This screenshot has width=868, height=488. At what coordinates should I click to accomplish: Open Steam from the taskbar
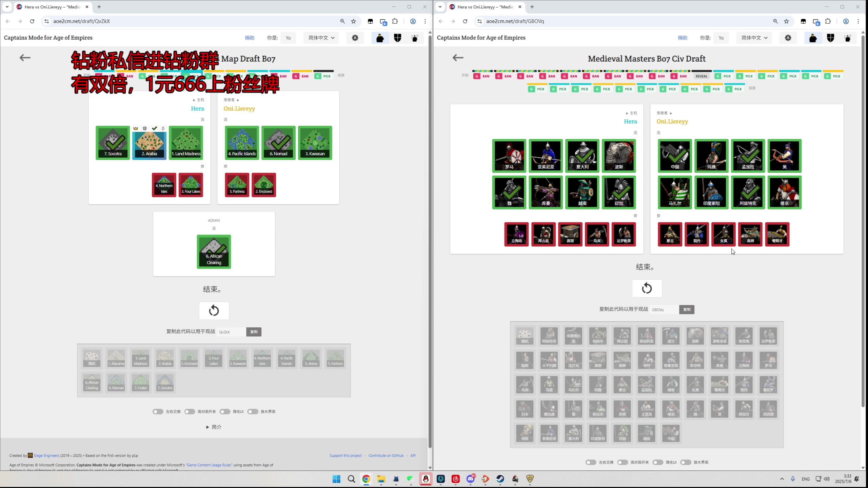[x=500, y=479]
